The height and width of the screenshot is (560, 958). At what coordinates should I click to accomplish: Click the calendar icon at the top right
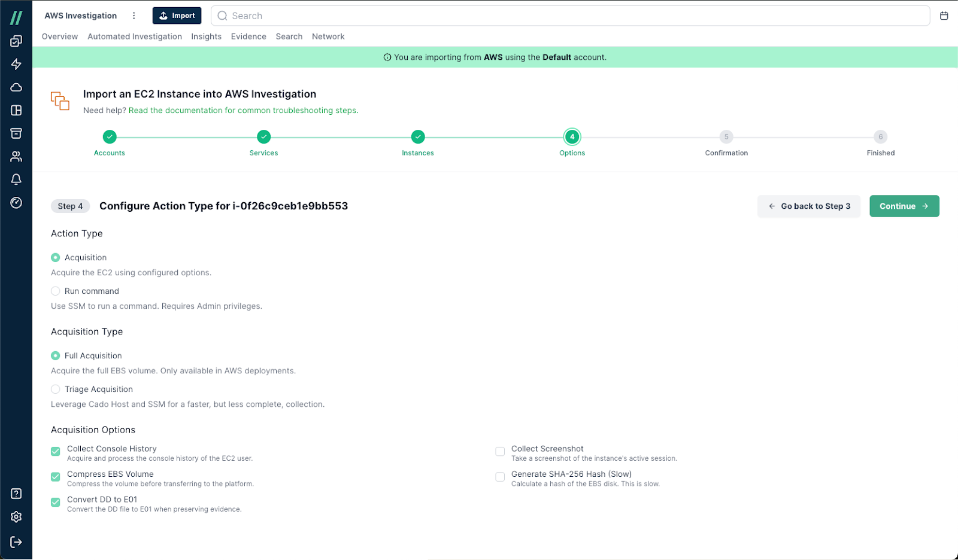click(x=944, y=16)
